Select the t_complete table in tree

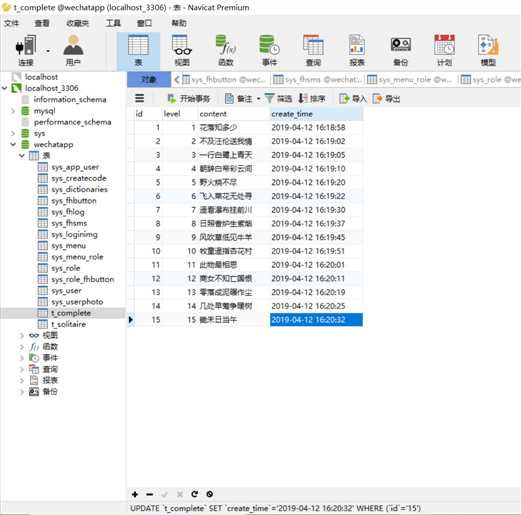pyautogui.click(x=71, y=313)
